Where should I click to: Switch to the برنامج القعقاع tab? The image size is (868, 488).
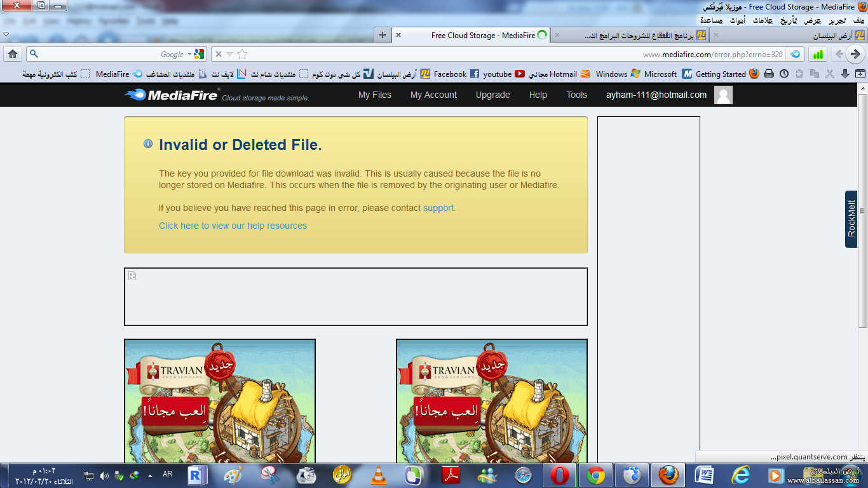(629, 36)
